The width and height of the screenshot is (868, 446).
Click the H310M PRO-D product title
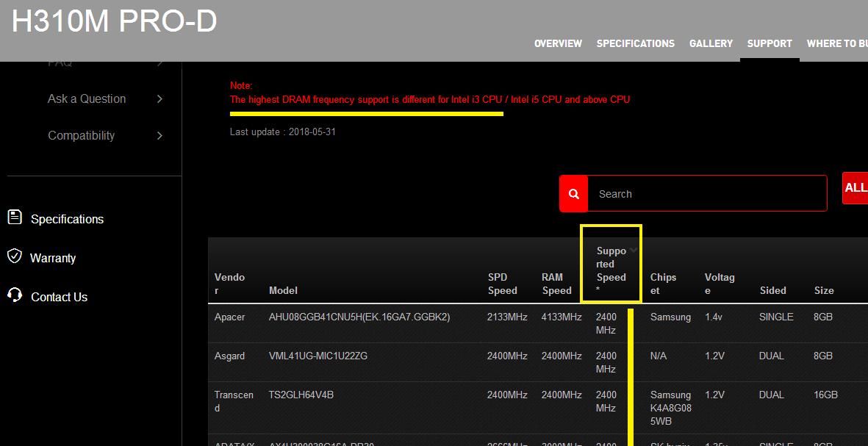[x=115, y=21]
